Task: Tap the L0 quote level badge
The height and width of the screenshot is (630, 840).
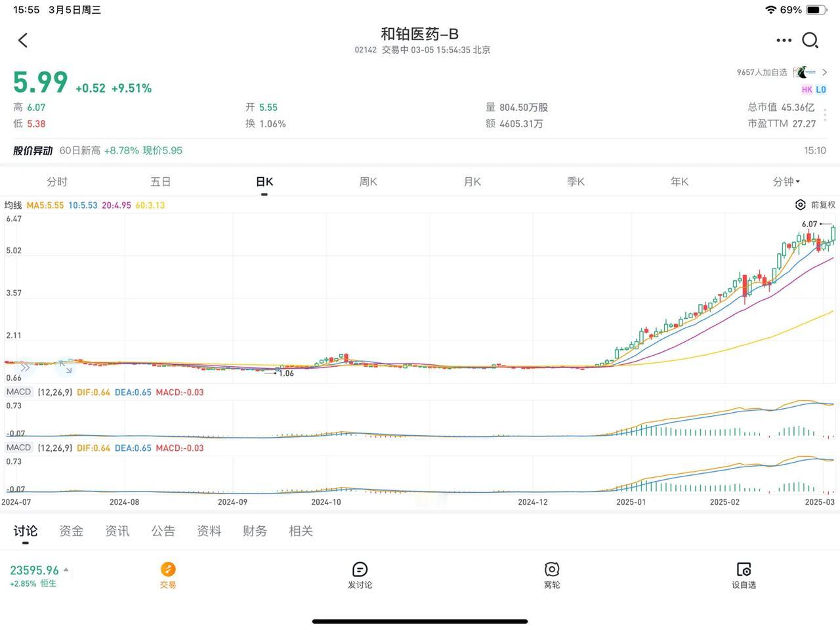Action: tap(821, 89)
